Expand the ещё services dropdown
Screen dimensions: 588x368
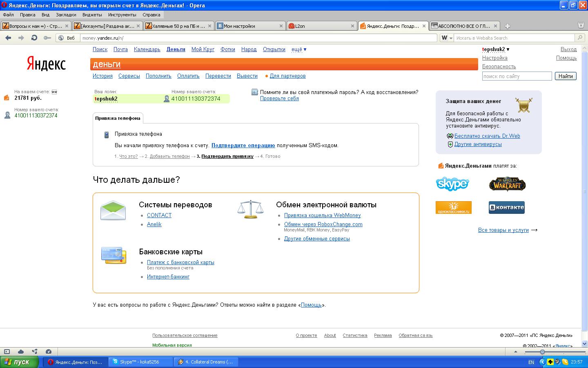(x=299, y=49)
